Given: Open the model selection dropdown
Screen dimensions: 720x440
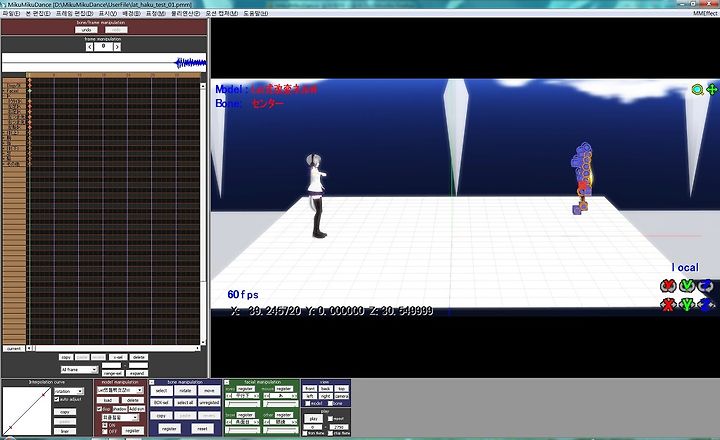Looking at the screenshot, I should coord(120,390).
